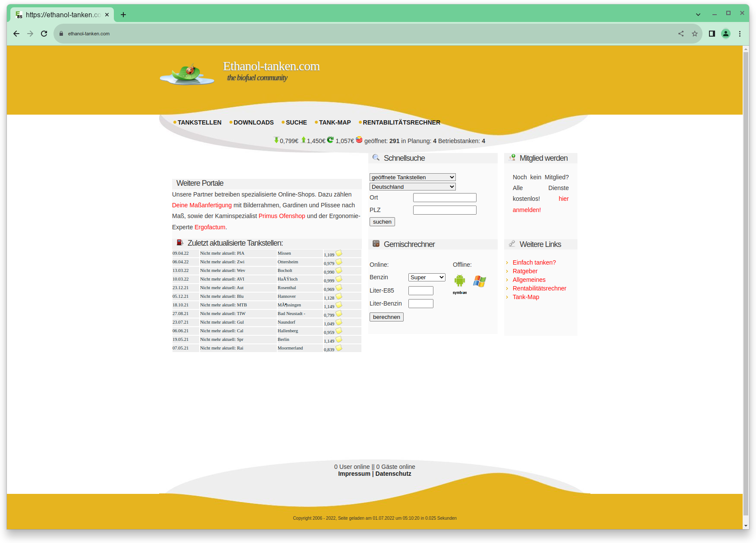The height and width of the screenshot is (543, 756).
Task: Open the Chrome three-dot menu
Action: point(740,34)
